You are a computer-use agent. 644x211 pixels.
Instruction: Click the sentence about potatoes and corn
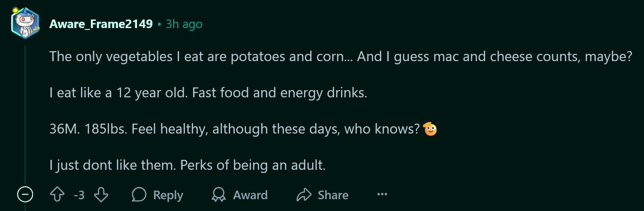pyautogui.click(x=341, y=58)
